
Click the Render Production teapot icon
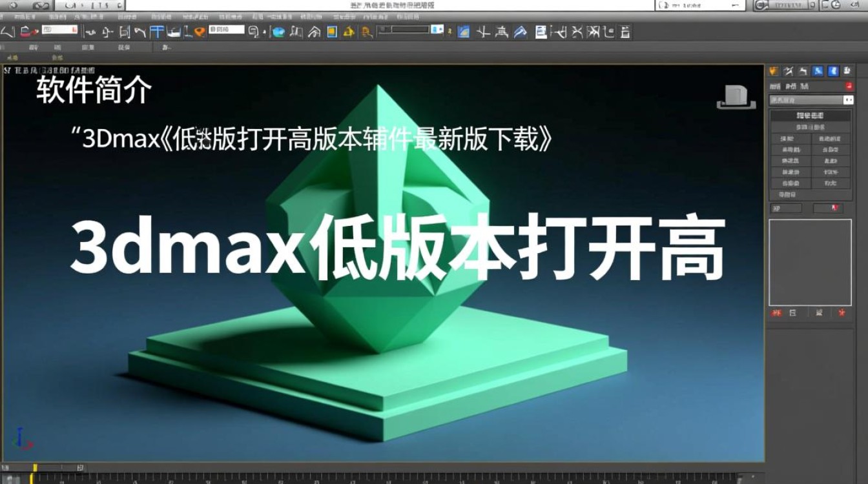(x=349, y=30)
